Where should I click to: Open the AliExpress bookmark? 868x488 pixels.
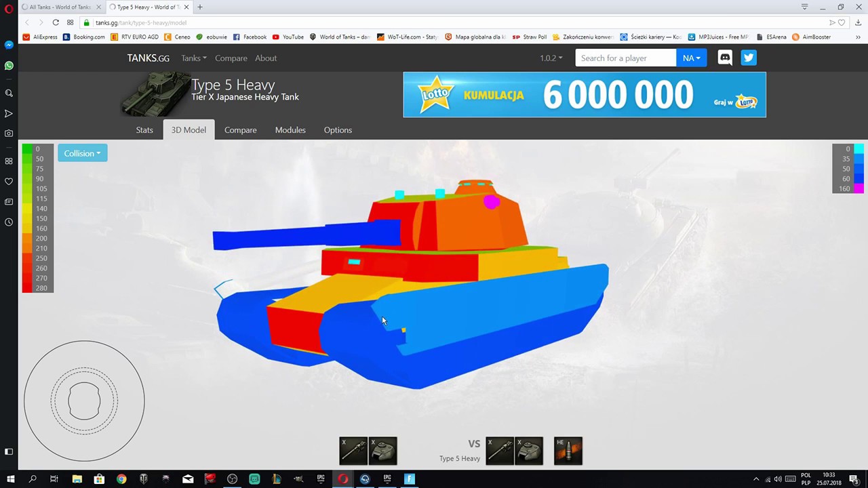click(x=40, y=37)
